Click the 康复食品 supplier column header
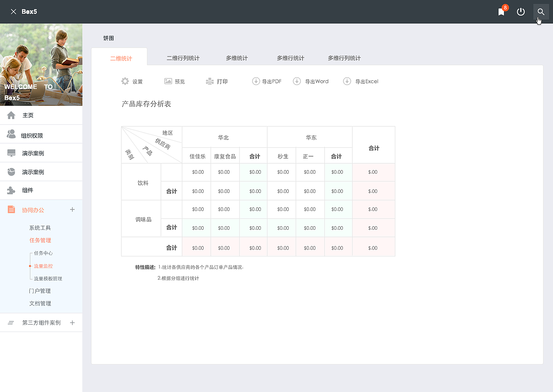This screenshot has height=392, width=553. (225, 156)
